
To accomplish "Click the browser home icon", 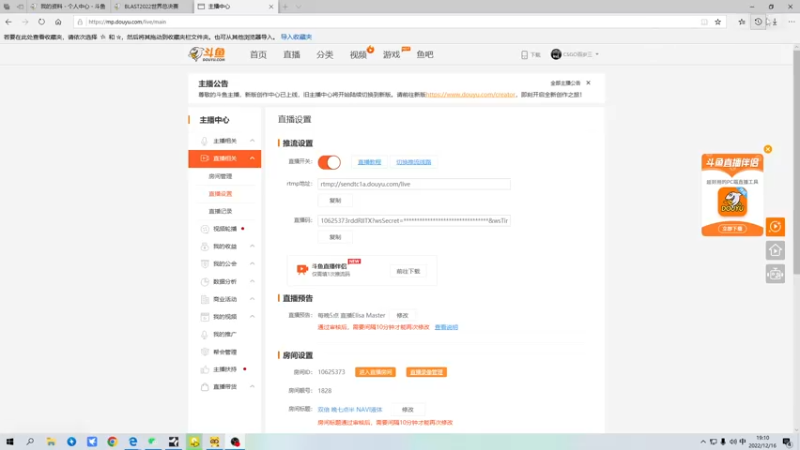I will click(x=58, y=22).
